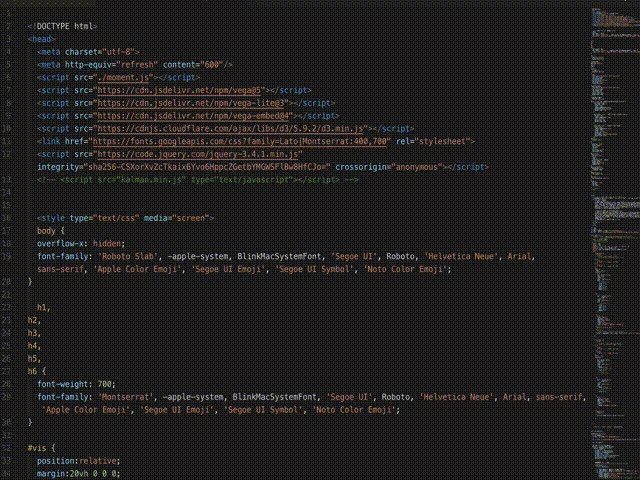Click the 'Roboto Slab' font-family value
Image resolution: width=640 pixels, height=480 pixels.
click(128, 256)
